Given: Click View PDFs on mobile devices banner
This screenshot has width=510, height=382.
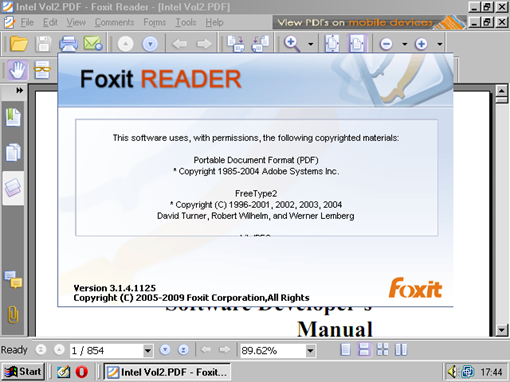Looking at the screenshot, I should [369, 22].
